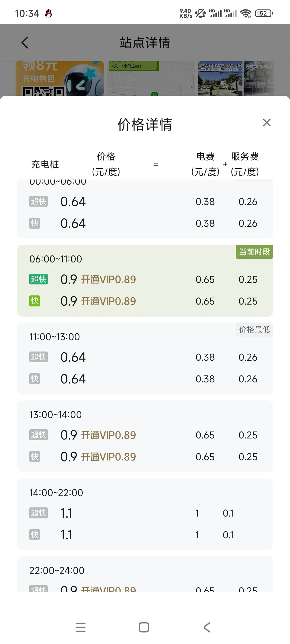Tap the green super-fast badge in 06:00~11:00
Screen dimensions: 290x644
pyautogui.click(x=38, y=279)
